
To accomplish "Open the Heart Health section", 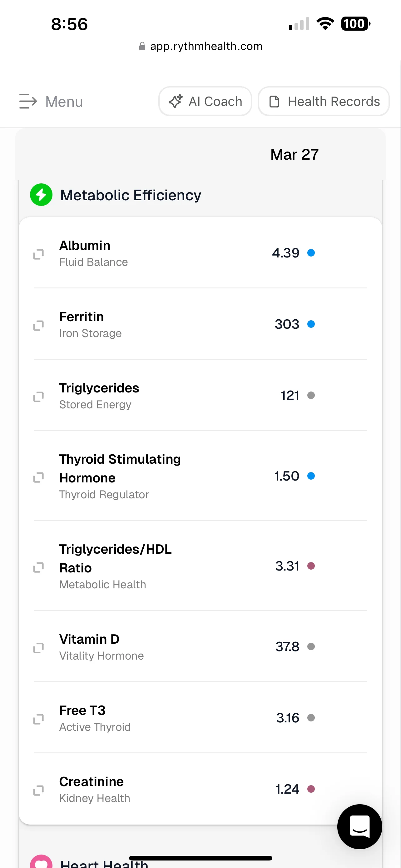I will pyautogui.click(x=104, y=863).
